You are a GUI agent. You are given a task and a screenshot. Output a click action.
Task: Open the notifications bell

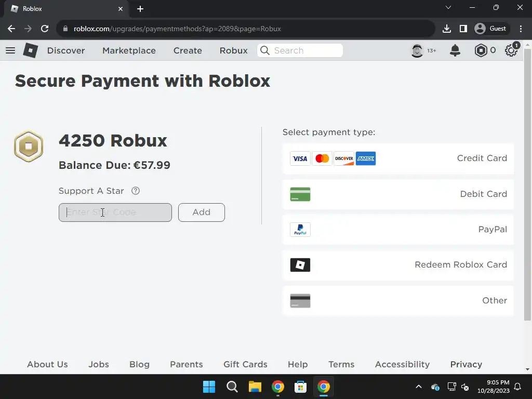pos(455,50)
